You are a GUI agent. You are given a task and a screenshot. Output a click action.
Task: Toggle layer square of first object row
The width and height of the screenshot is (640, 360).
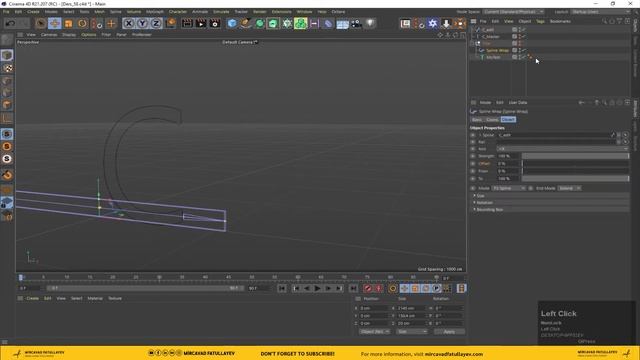[514, 30]
